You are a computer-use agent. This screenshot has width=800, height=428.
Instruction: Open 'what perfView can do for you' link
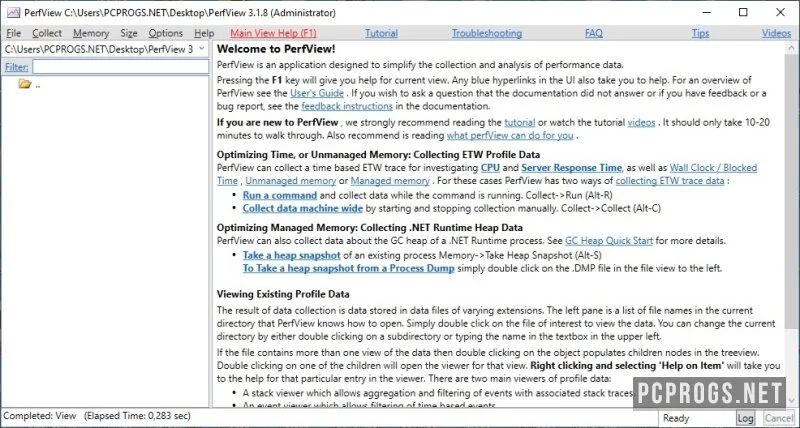pyautogui.click(x=510, y=135)
